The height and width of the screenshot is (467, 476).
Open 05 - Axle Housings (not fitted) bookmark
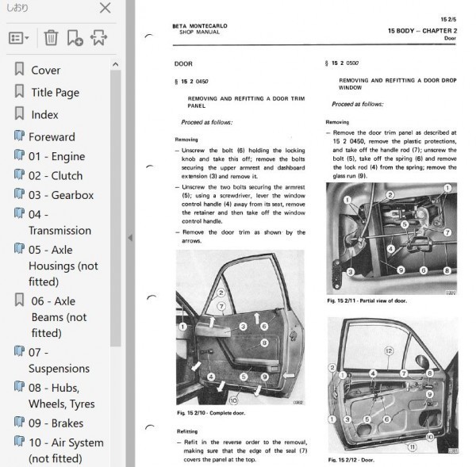click(x=63, y=266)
